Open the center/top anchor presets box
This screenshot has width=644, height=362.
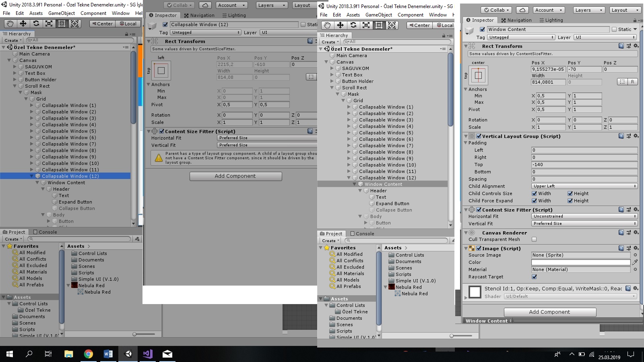click(x=478, y=75)
